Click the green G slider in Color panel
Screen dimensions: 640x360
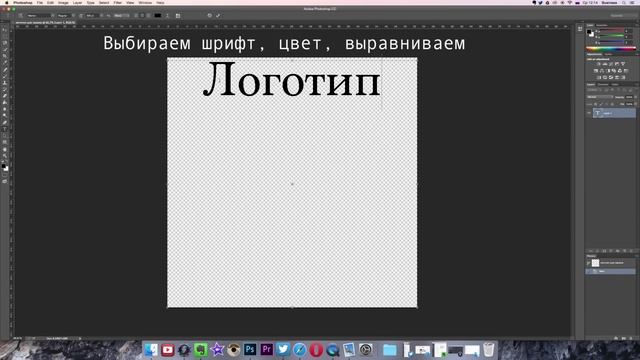(x=612, y=36)
